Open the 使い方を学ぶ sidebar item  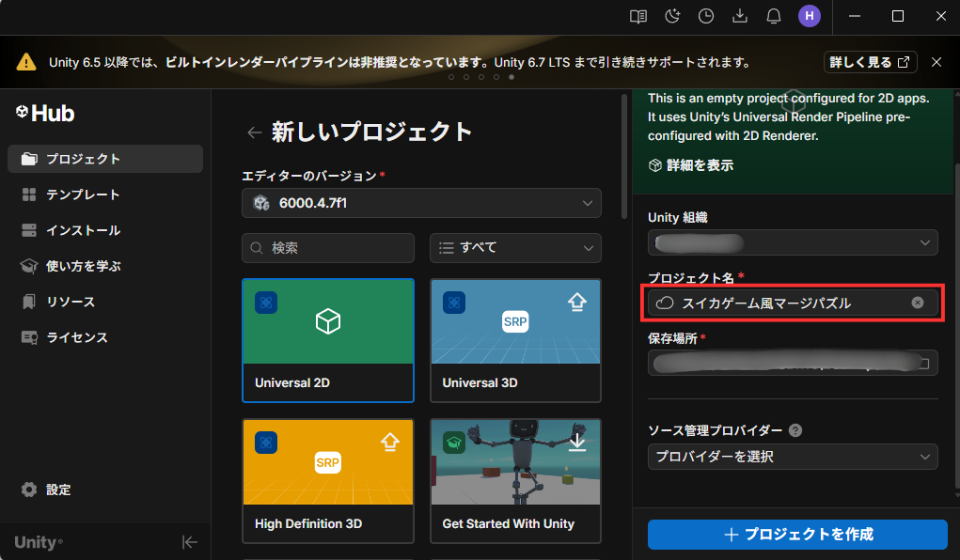tap(105, 266)
